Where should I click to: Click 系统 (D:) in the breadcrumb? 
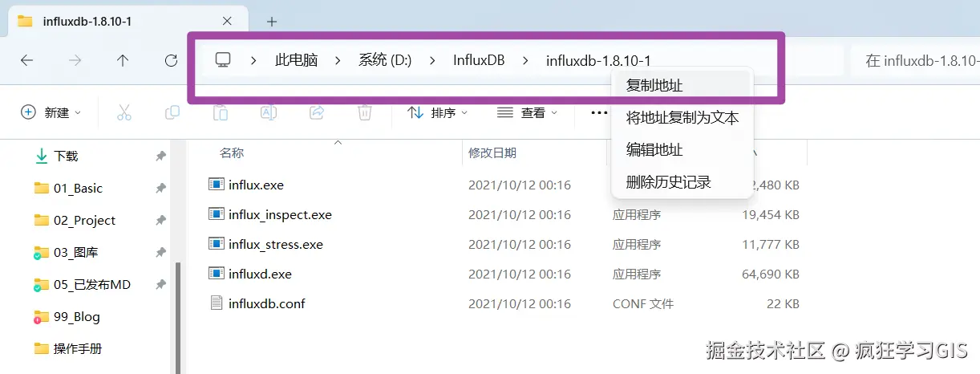385,60
